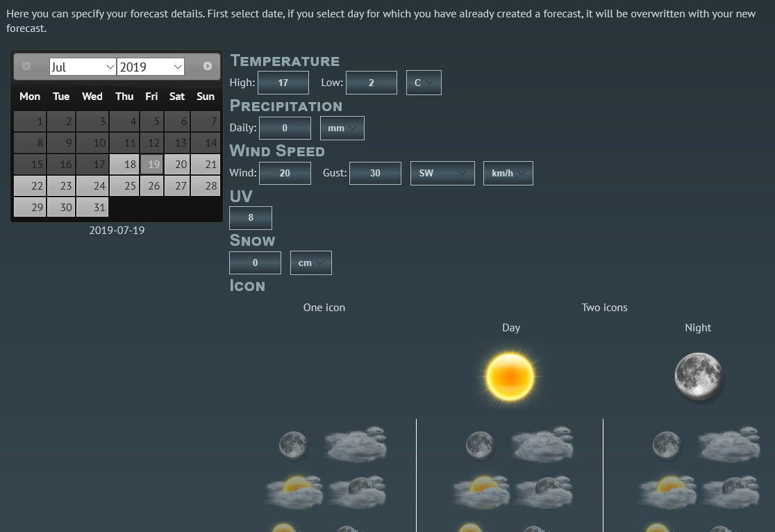
Task: Select clear night moon icon under One icon
Action: [x=293, y=445]
